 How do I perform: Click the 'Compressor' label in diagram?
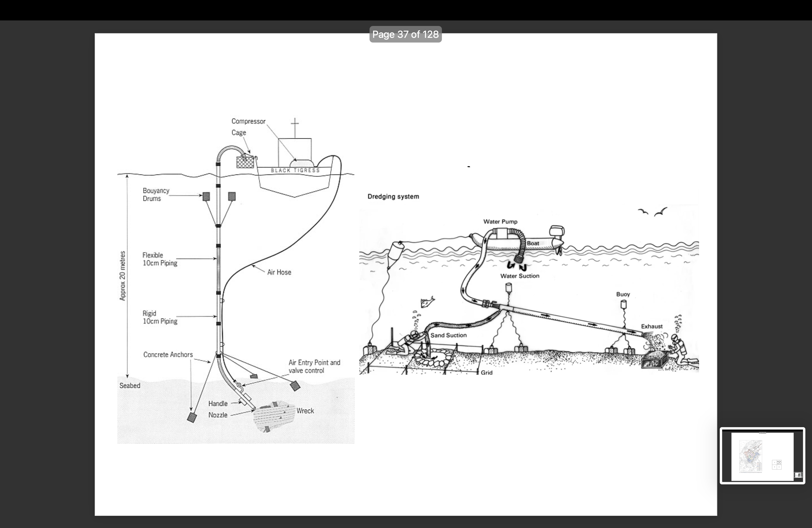248,122
